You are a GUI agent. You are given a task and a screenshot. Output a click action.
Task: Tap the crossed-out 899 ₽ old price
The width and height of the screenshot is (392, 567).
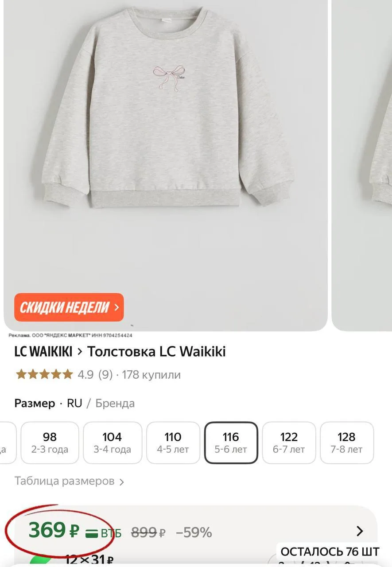click(x=149, y=532)
